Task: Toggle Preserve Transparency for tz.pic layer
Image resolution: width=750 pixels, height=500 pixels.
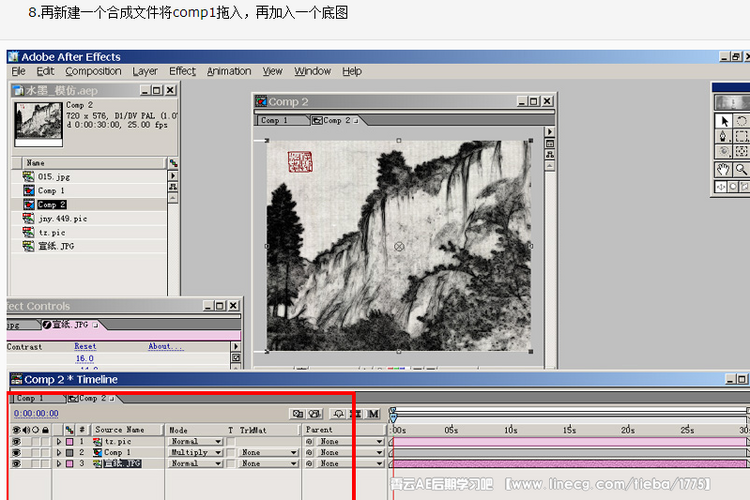Action: coord(231,441)
